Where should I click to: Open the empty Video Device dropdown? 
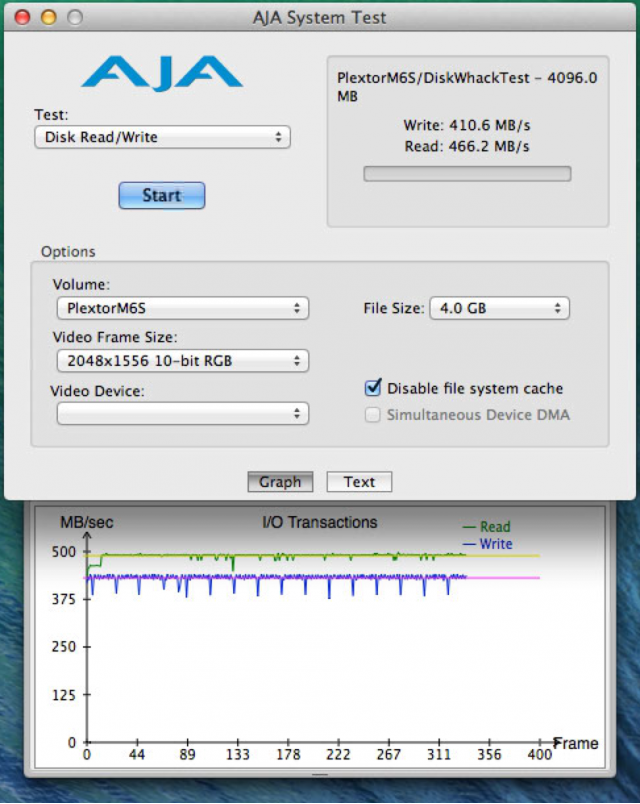pos(183,414)
